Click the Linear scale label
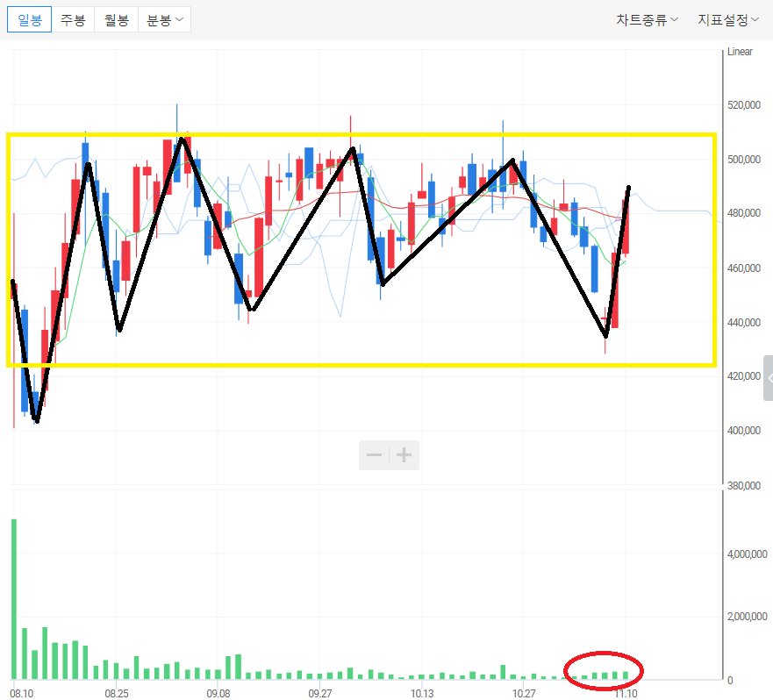 [740, 52]
